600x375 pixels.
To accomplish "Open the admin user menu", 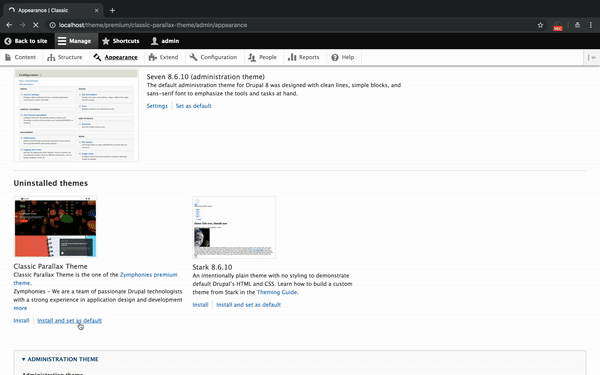I will [x=165, y=41].
